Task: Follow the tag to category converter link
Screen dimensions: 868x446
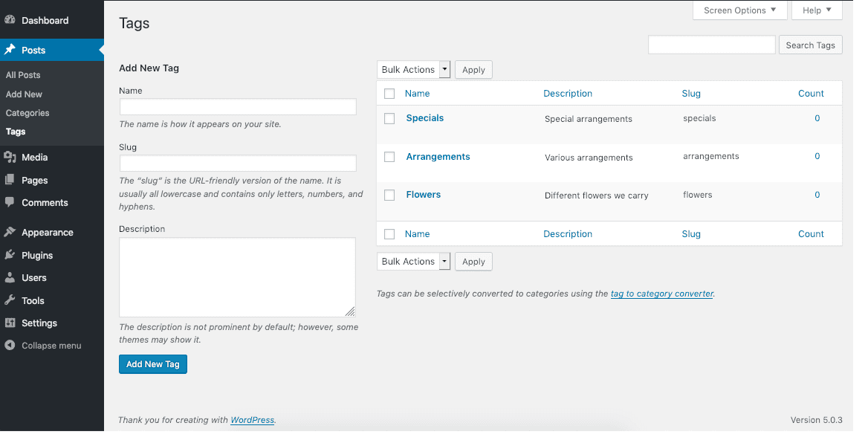Action: (661, 294)
